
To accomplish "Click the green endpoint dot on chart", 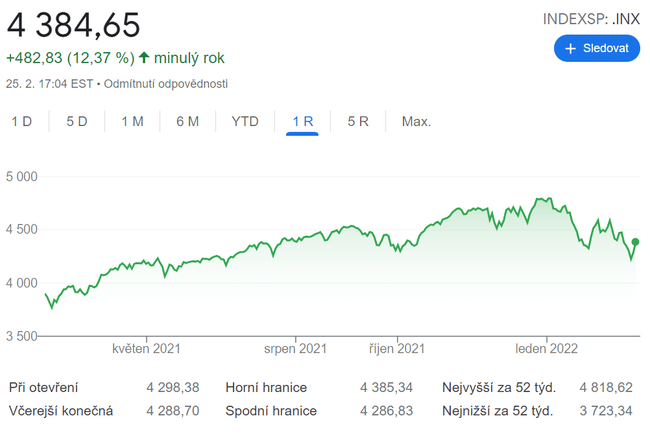I will pyautogui.click(x=636, y=241).
